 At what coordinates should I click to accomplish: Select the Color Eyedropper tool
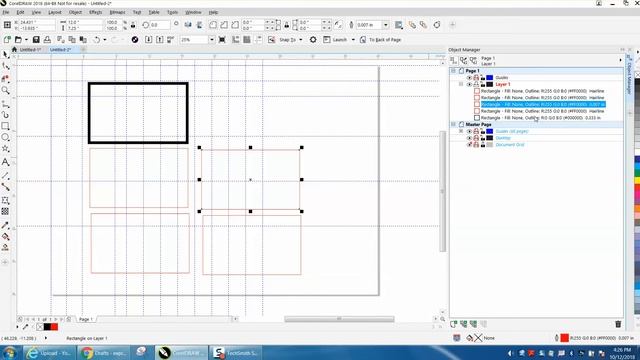click(5, 225)
